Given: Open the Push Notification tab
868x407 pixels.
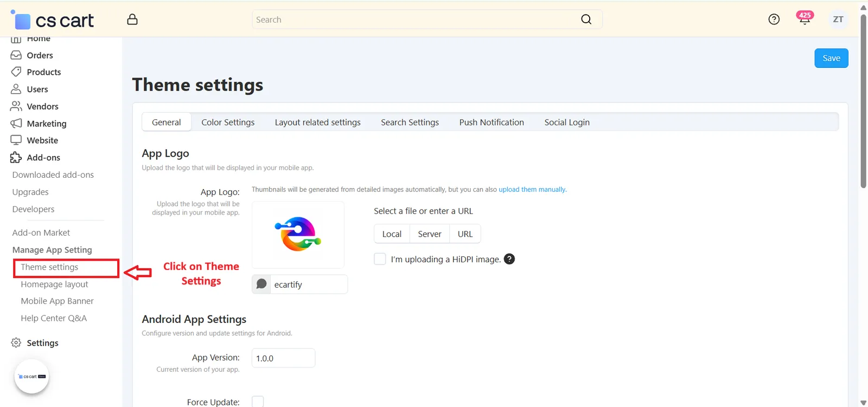Looking at the screenshot, I should click(492, 122).
